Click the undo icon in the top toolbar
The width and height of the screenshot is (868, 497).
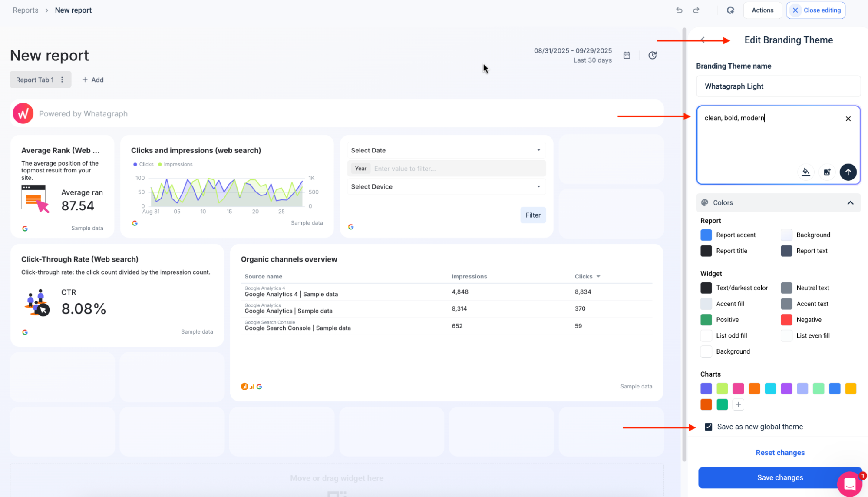click(679, 10)
